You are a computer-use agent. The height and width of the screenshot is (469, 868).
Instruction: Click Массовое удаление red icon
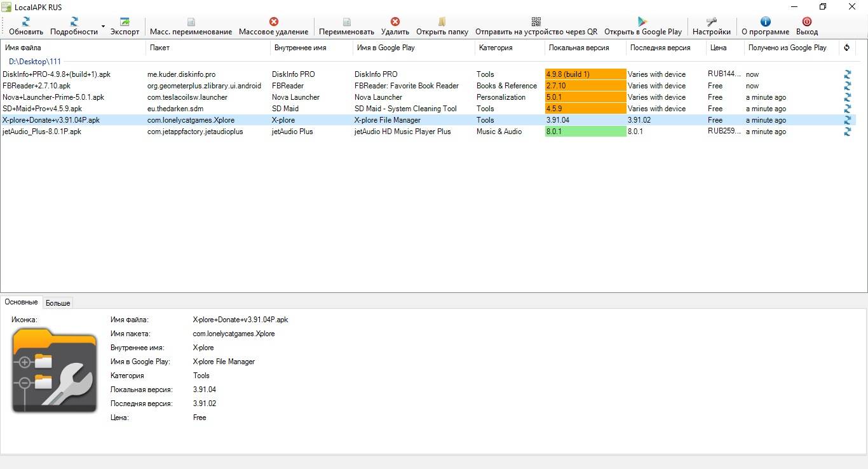[274, 22]
